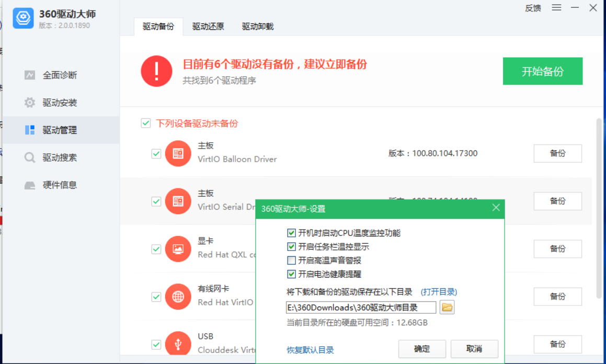Click the 恢复默认目录 link
The width and height of the screenshot is (606, 364).
pyautogui.click(x=311, y=350)
